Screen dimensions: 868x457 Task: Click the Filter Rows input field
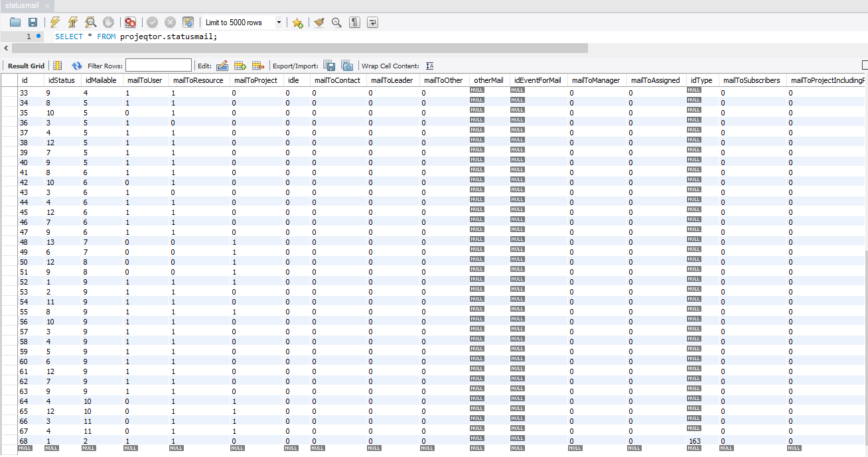[x=158, y=66]
